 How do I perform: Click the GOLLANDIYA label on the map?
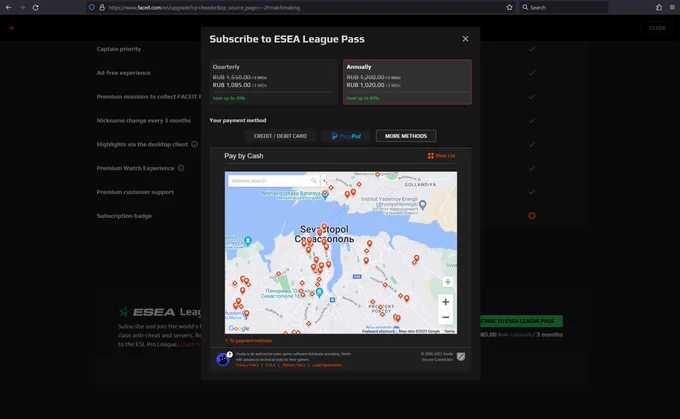coord(420,184)
